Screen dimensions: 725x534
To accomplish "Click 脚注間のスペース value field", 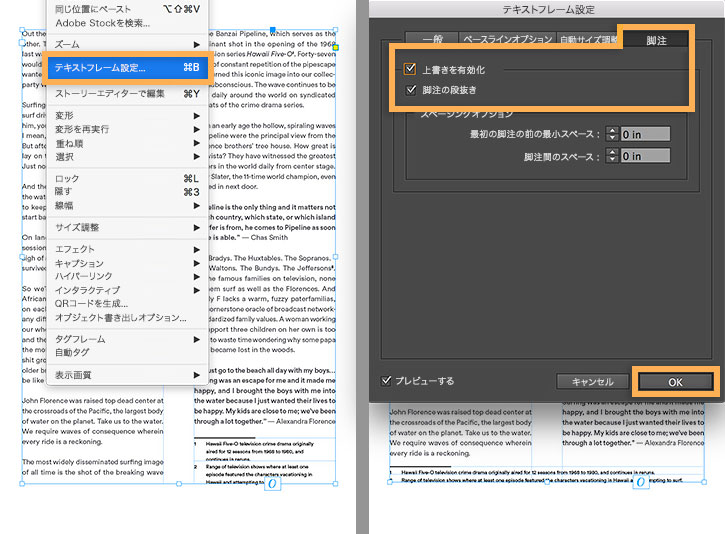I will (x=645, y=156).
